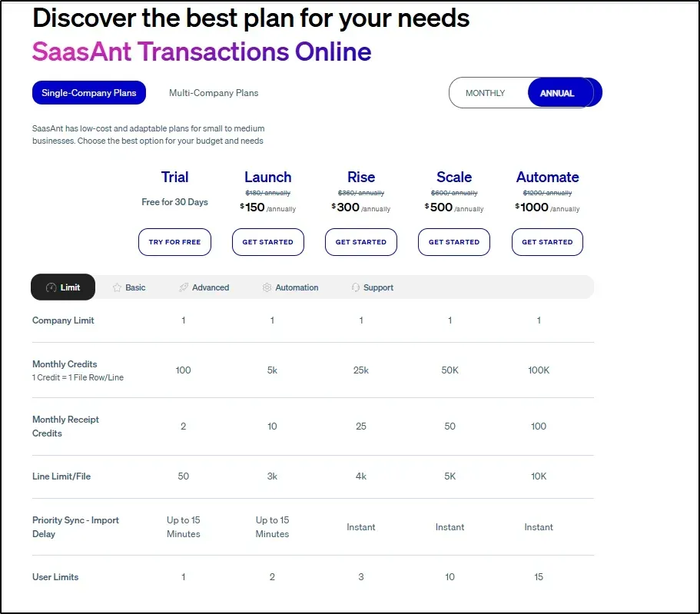Open the Advanced features tab
This screenshot has height=614, width=700.
(x=204, y=287)
